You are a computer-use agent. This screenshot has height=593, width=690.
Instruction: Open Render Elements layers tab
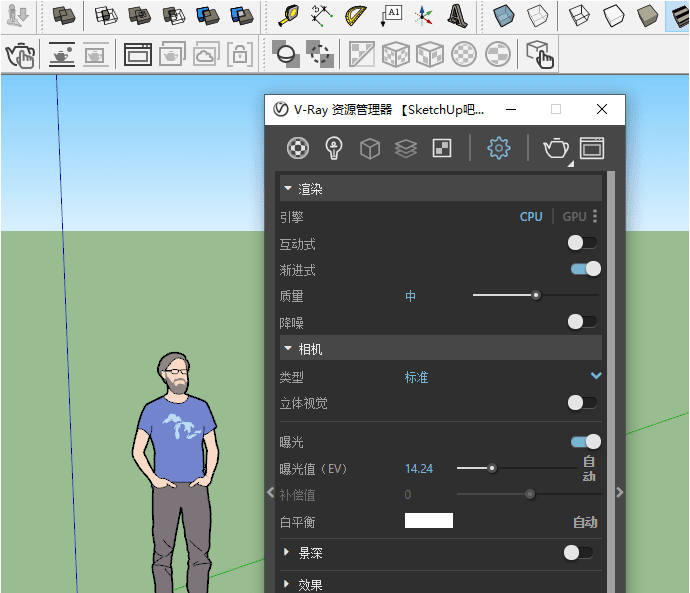click(406, 148)
